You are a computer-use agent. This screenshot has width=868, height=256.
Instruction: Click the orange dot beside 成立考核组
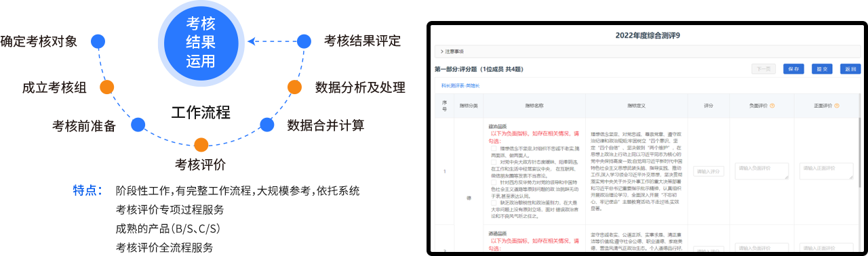coord(106,87)
